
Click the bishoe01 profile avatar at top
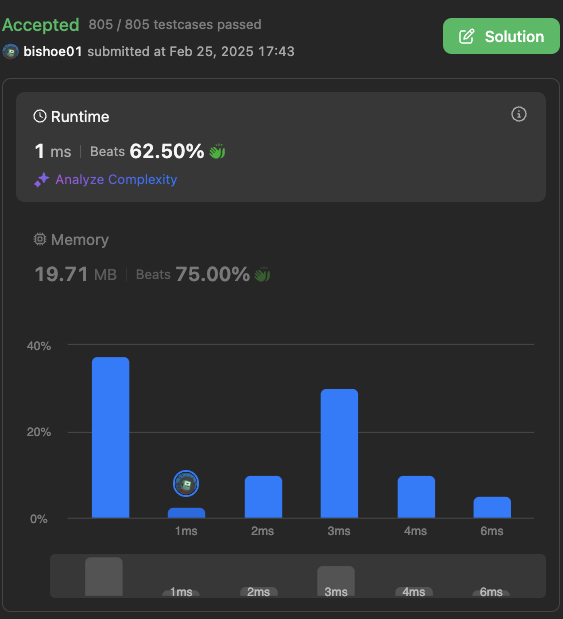[x=11, y=51]
